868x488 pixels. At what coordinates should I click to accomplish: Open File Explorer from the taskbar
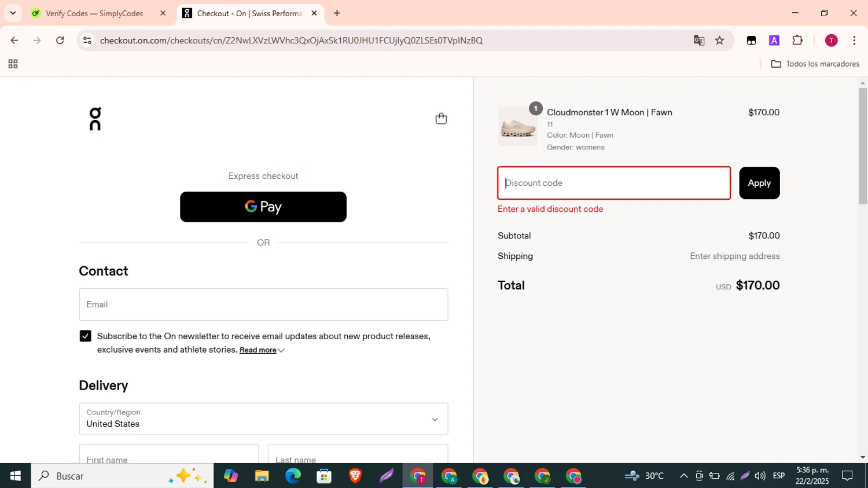pyautogui.click(x=262, y=476)
